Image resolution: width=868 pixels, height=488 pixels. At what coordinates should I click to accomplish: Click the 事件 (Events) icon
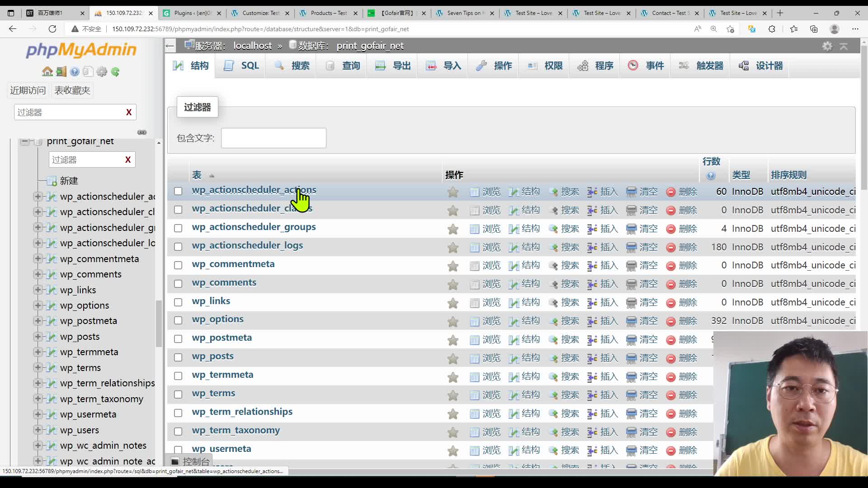[635, 66]
